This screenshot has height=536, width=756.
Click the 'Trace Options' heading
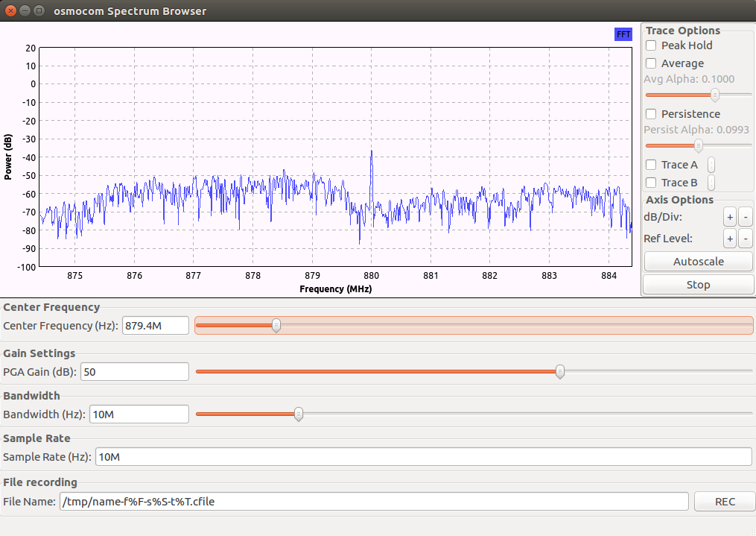pyautogui.click(x=683, y=31)
